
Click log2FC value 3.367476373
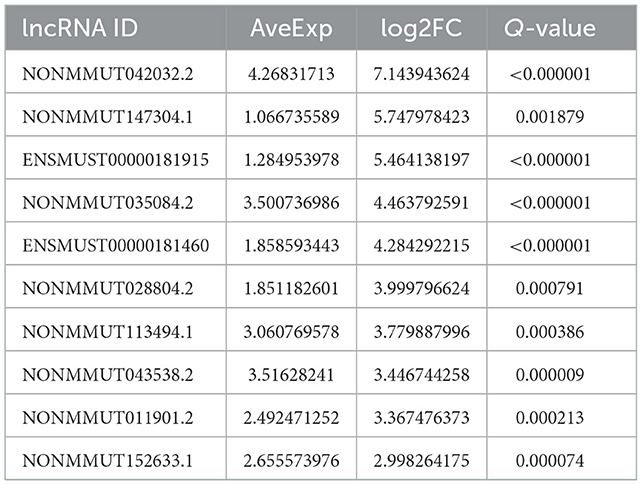click(421, 417)
